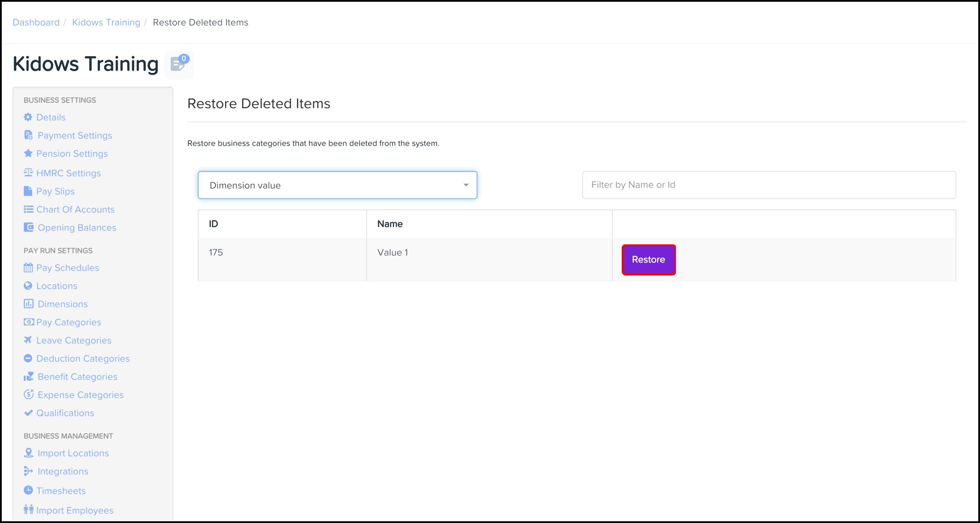Click the gear icon next to Details
Image resolution: width=980 pixels, height=523 pixels.
(x=28, y=117)
